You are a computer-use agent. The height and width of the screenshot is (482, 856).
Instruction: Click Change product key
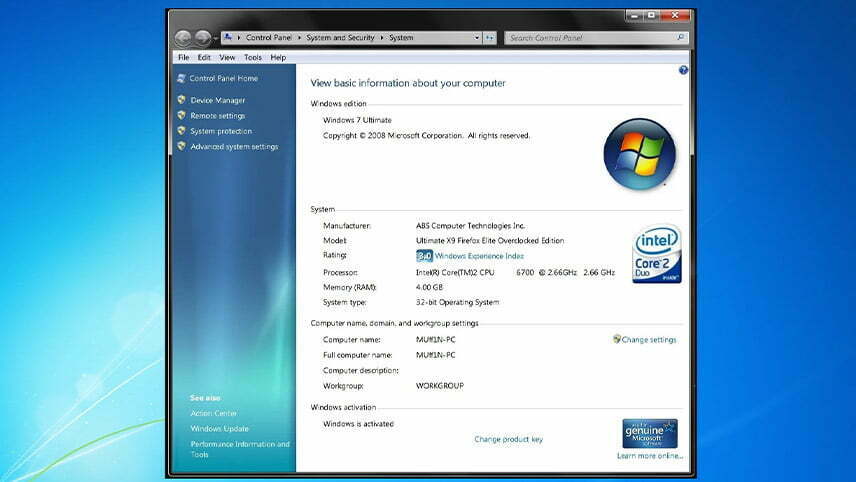pos(508,439)
